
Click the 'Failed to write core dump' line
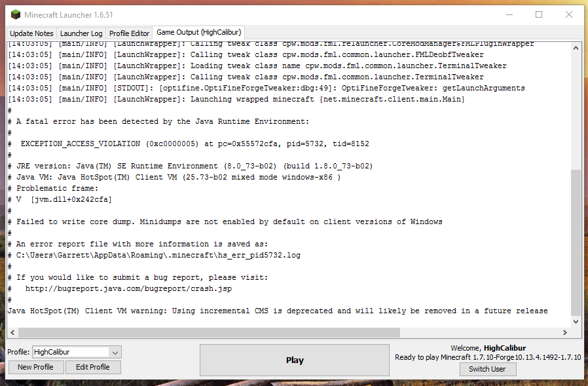click(x=225, y=222)
